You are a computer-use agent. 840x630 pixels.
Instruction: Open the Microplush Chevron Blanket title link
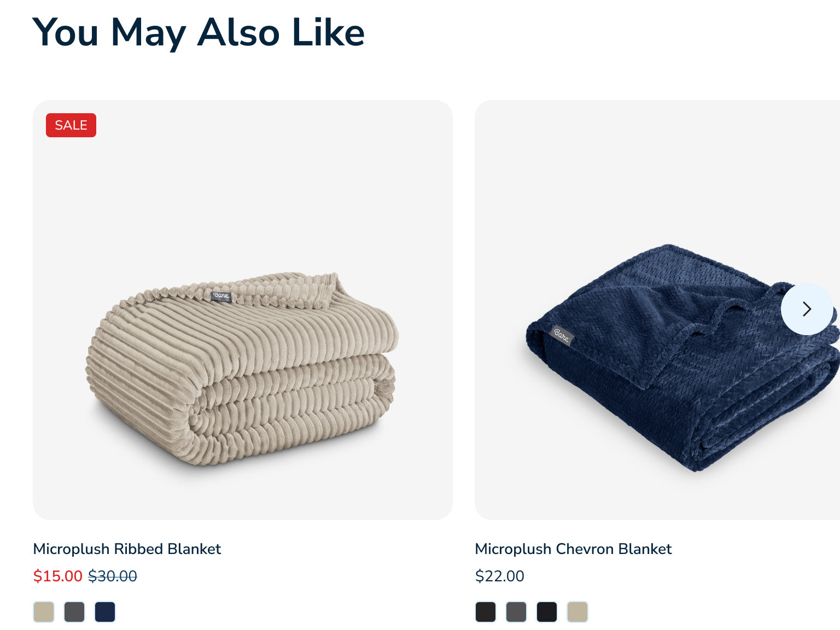[573, 549]
